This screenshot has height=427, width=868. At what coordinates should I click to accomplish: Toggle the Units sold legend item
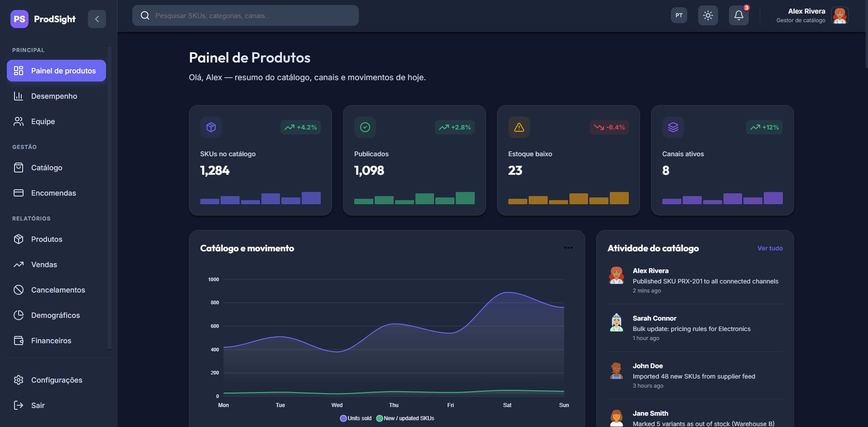coord(356,418)
